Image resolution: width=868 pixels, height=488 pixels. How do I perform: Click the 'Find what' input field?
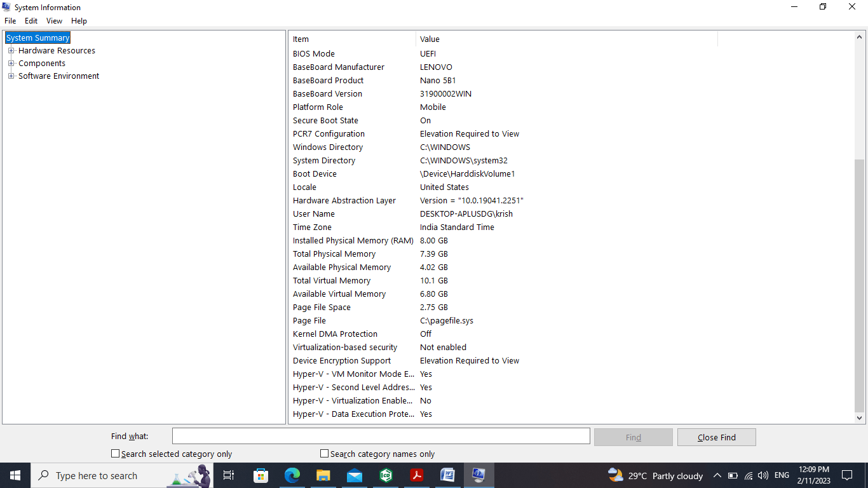(x=381, y=436)
